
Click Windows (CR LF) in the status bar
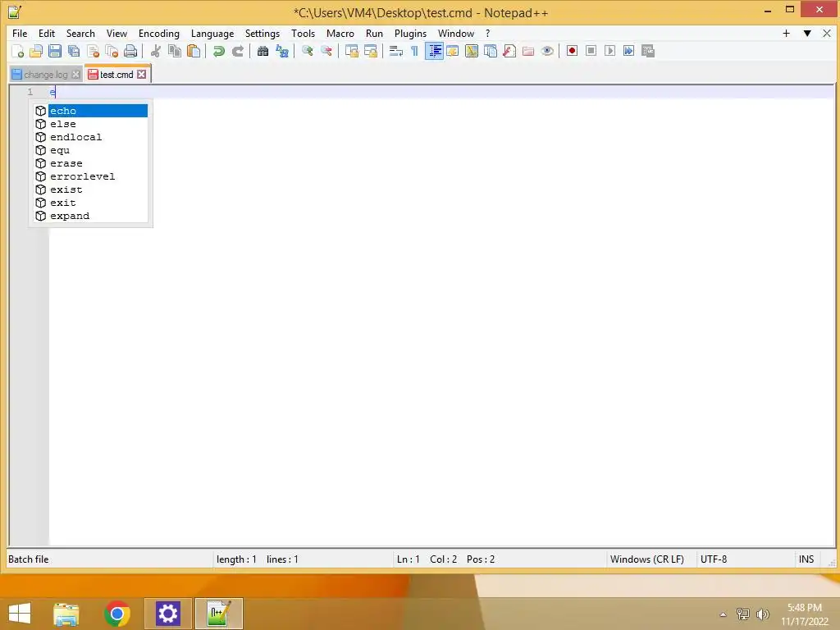[646, 559]
